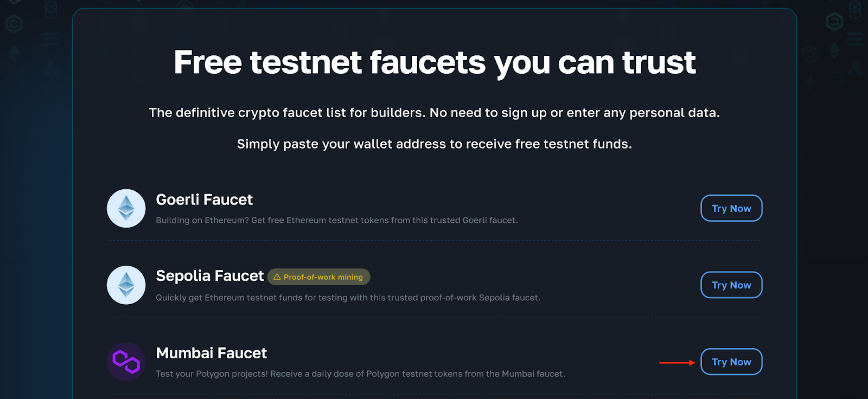
Task: Click the purple Polygon logo for Mumbai Faucet
Action: click(126, 362)
